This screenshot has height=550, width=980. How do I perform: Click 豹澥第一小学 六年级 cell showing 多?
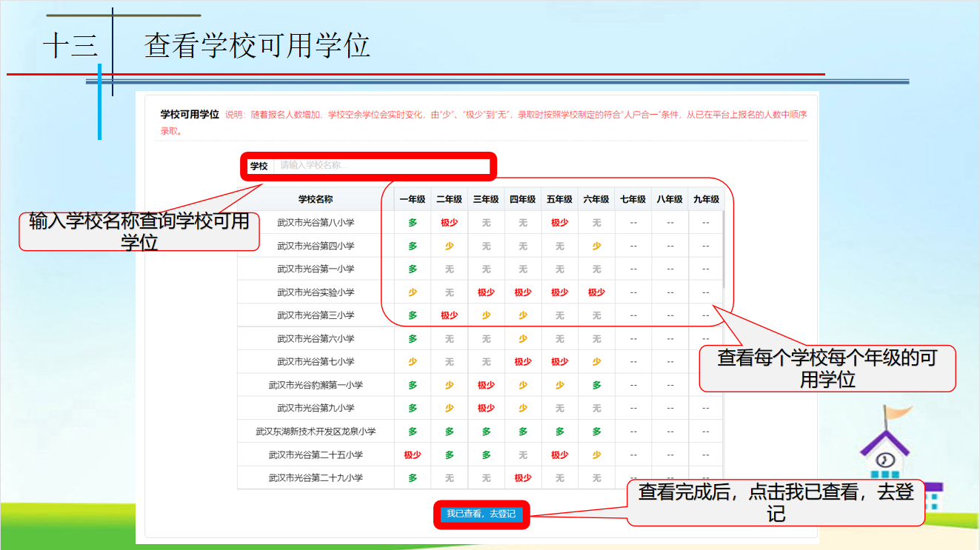coord(596,385)
